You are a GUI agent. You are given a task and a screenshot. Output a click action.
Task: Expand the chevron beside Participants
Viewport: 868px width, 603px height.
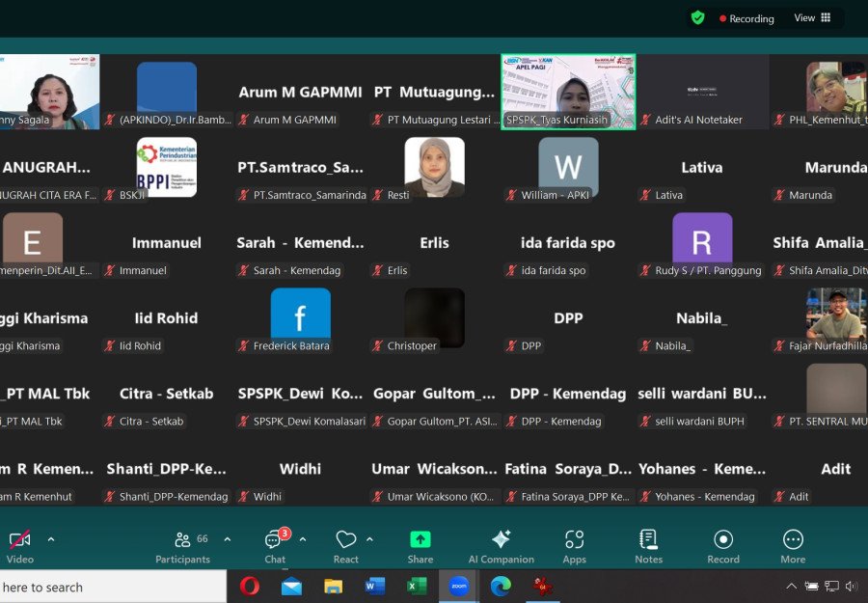[228, 539]
